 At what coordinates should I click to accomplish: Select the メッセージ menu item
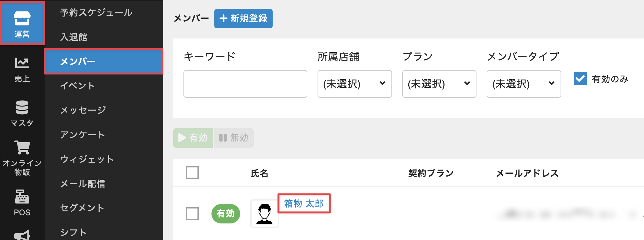pyautogui.click(x=83, y=110)
